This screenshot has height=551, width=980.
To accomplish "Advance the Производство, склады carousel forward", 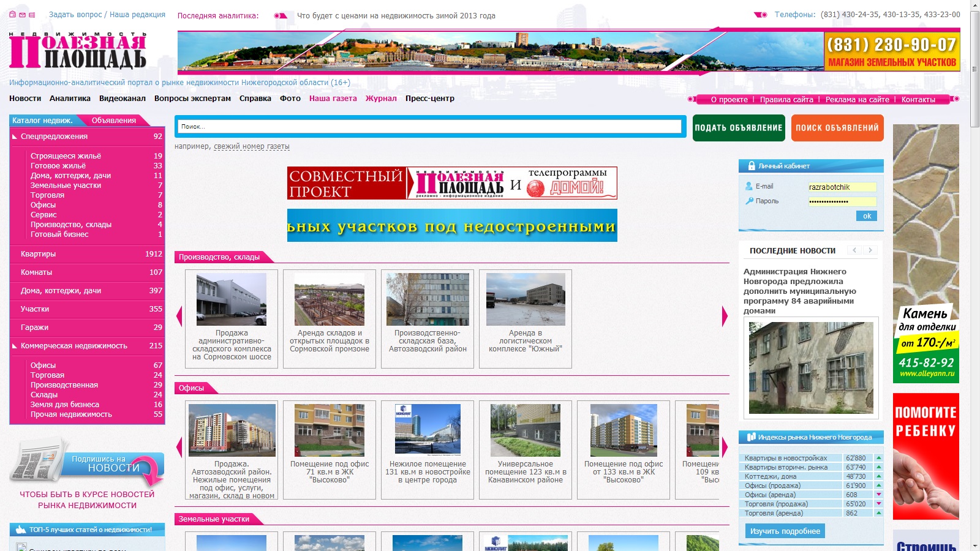I will tap(725, 317).
